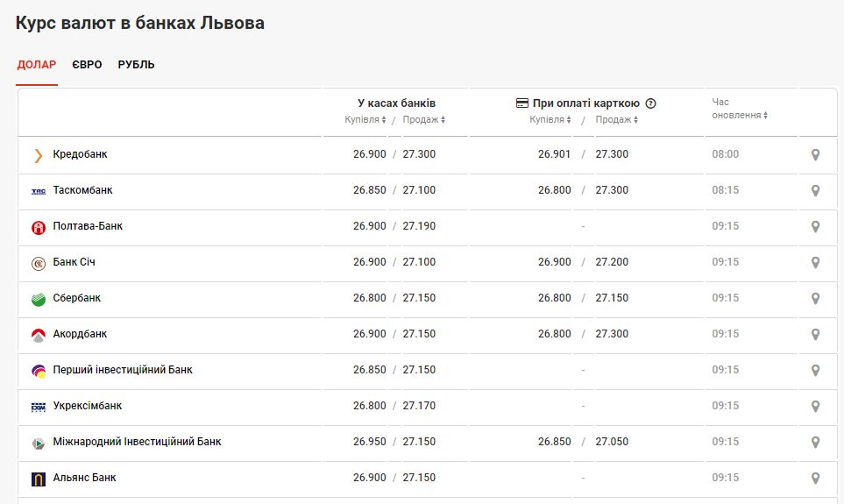Open the Перший інвестиційний Банк link
This screenshot has width=844, height=504.
pos(123,369)
